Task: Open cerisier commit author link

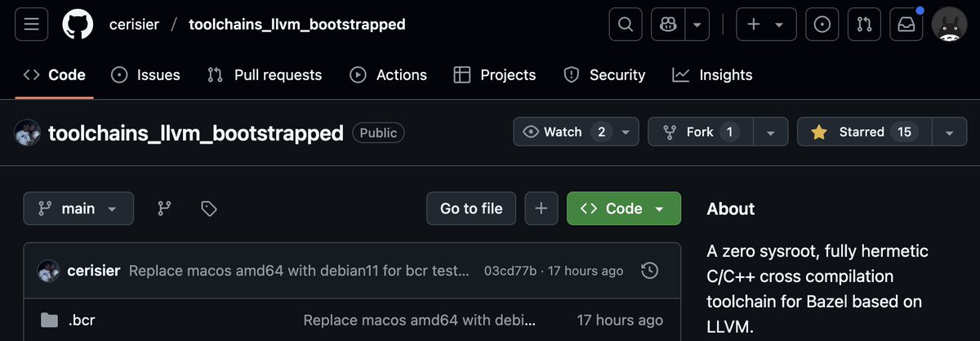Action: (x=93, y=271)
